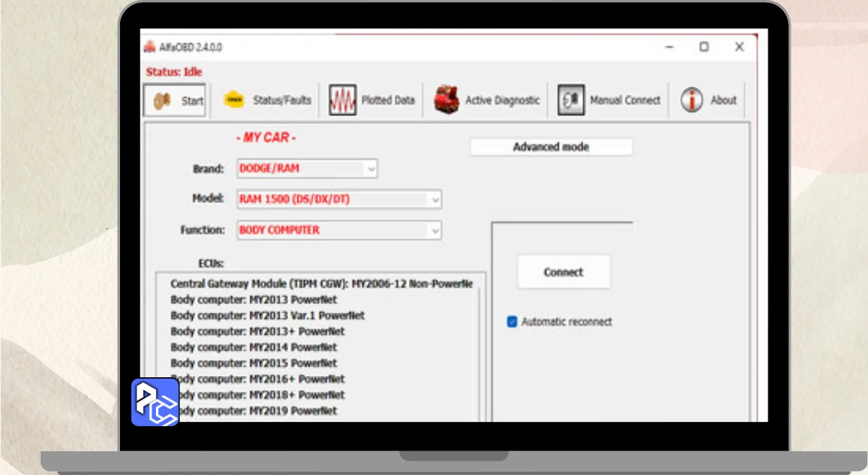Viewport: 868px width, 475px height.
Task: Expand the Model dropdown RAM 1500
Action: (x=339, y=199)
